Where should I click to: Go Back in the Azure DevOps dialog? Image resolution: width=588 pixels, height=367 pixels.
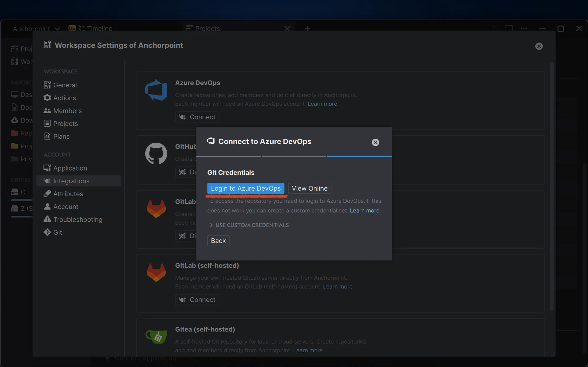218,241
